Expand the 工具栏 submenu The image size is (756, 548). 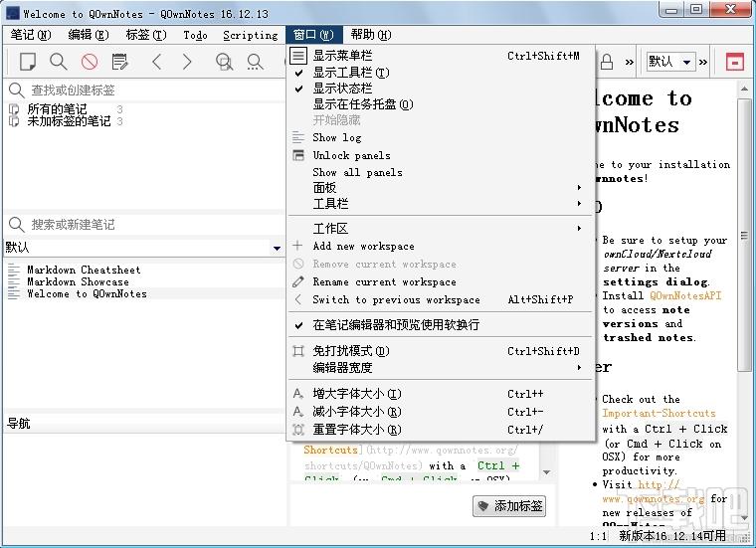tap(441, 204)
